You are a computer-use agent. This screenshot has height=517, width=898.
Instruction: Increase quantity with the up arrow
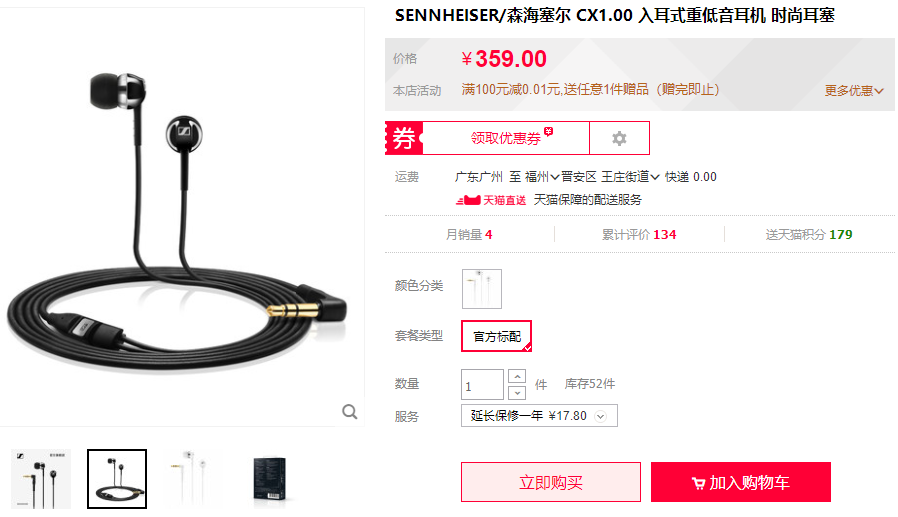pos(517,376)
